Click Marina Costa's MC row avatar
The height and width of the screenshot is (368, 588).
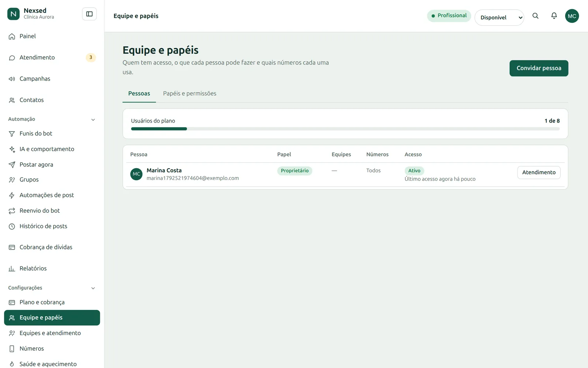136,174
